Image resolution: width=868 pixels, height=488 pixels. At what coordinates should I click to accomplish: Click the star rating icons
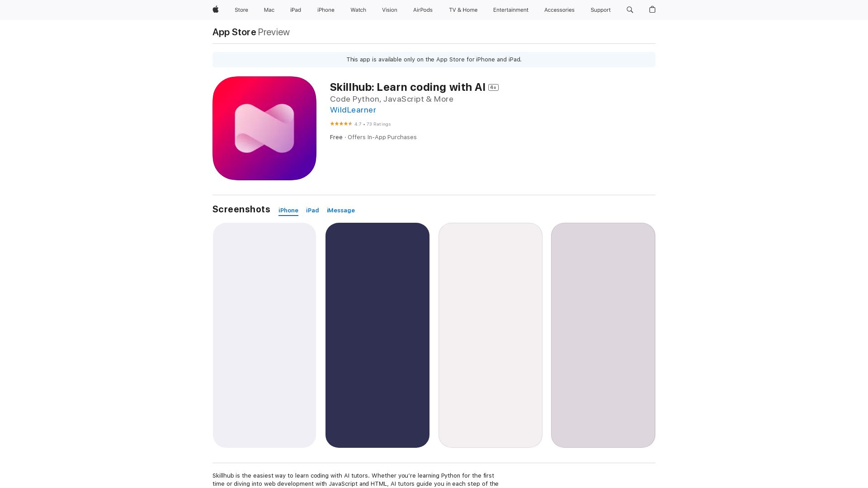click(341, 124)
